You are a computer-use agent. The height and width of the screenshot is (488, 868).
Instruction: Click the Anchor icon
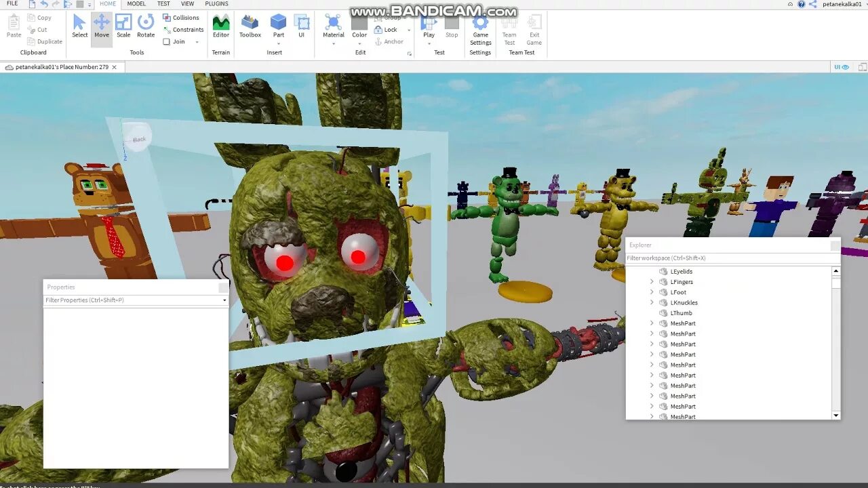(x=378, y=41)
